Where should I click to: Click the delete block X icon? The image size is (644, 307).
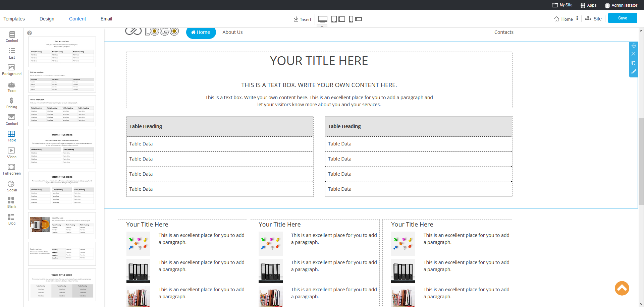633,54
